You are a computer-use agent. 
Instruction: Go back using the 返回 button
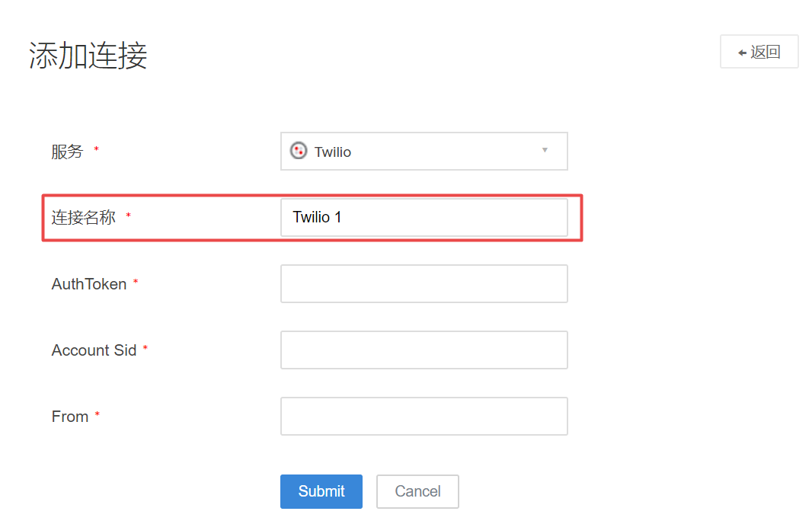pos(759,52)
